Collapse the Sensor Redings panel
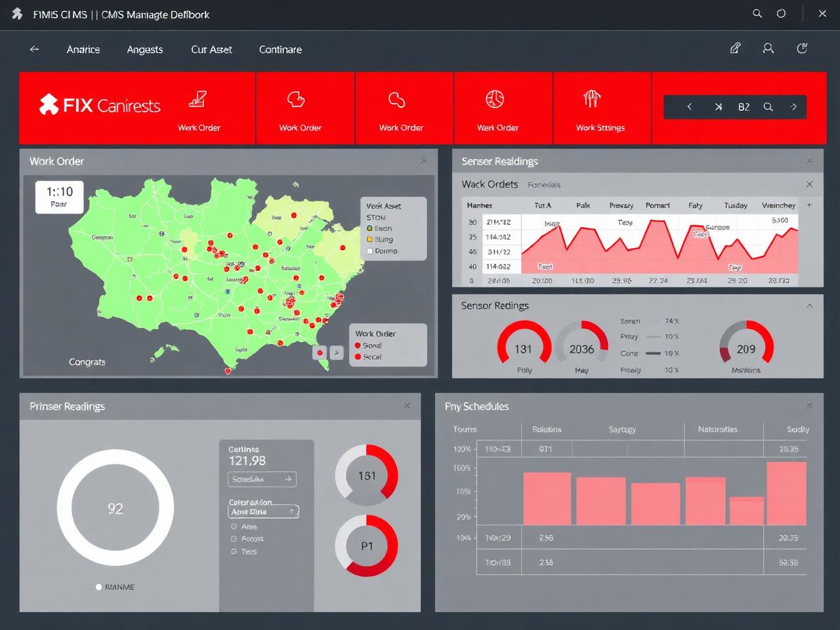 point(809,306)
